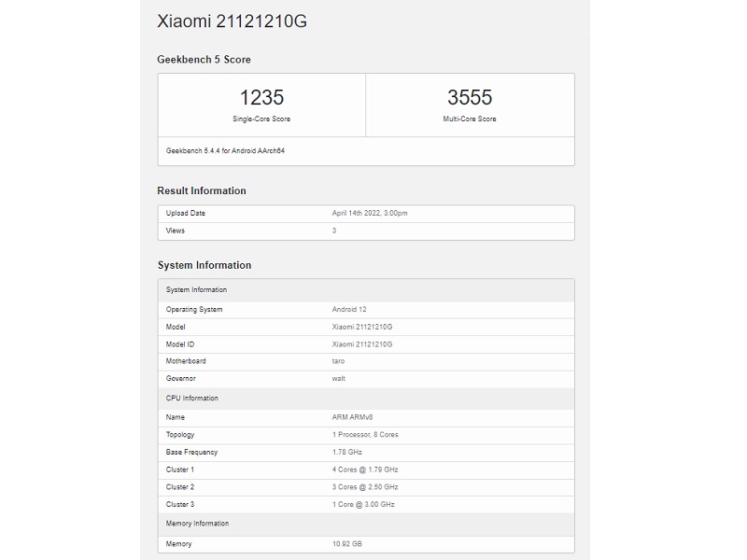Viewport: 747px width, 560px height.
Task: Select the value '1 Core @ 3.00 GHz'
Action: pos(363,504)
